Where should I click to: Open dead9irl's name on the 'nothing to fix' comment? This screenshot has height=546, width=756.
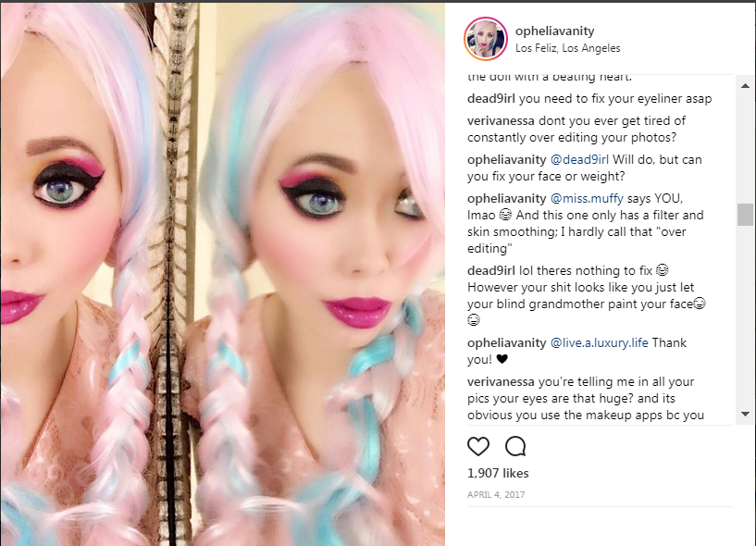(490, 270)
